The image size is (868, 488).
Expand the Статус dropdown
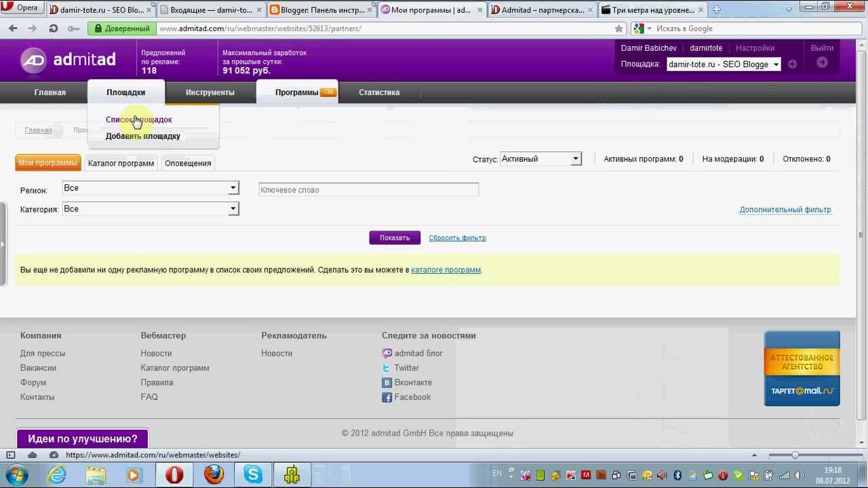pos(540,159)
